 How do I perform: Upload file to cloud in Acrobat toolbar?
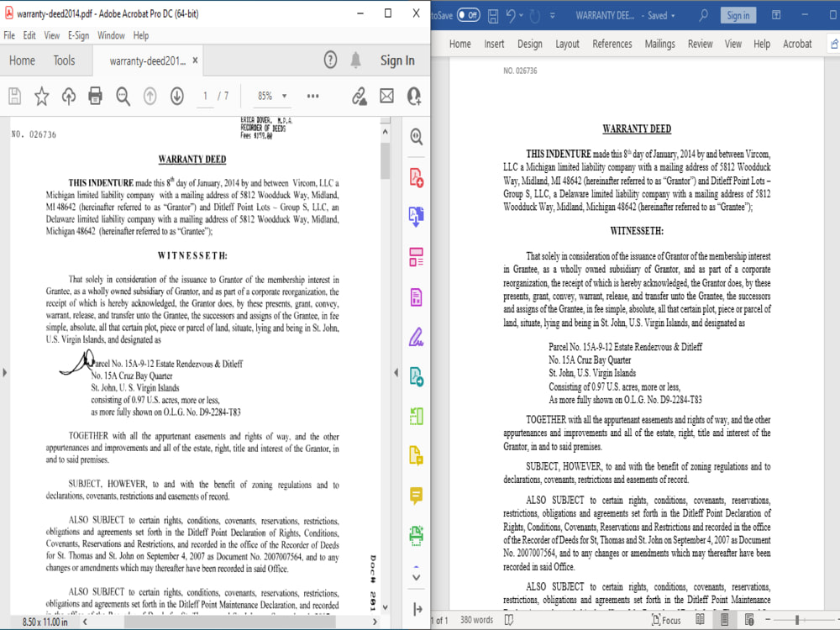tap(69, 97)
